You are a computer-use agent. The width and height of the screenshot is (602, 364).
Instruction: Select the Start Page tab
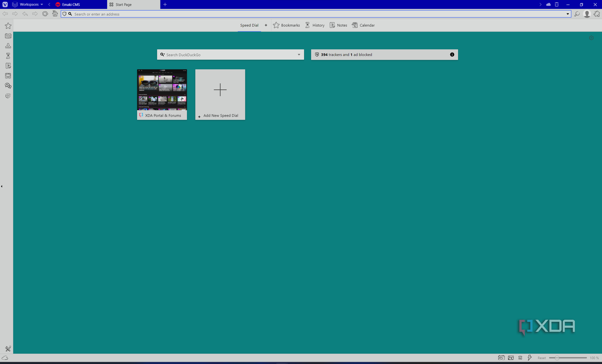pyautogui.click(x=133, y=4)
